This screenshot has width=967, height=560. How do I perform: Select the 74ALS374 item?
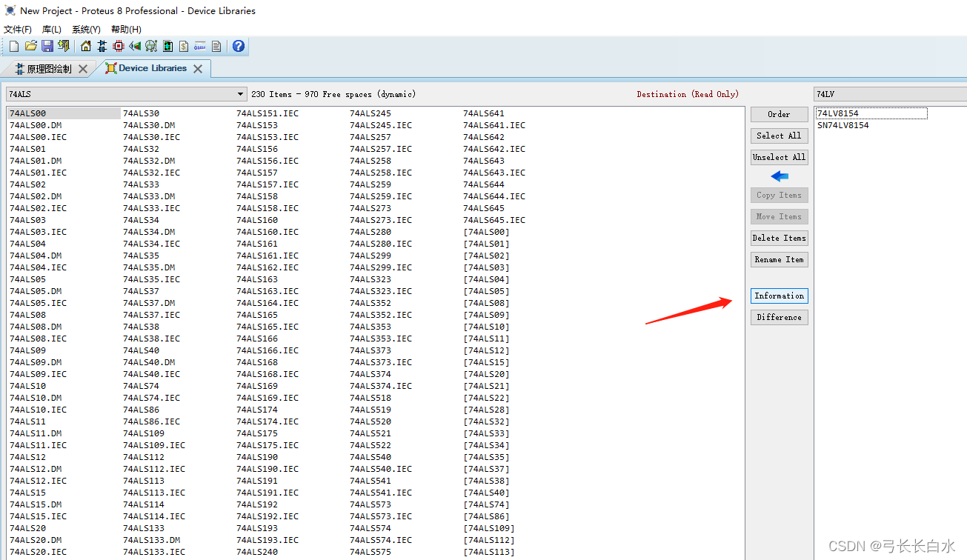[x=370, y=374]
